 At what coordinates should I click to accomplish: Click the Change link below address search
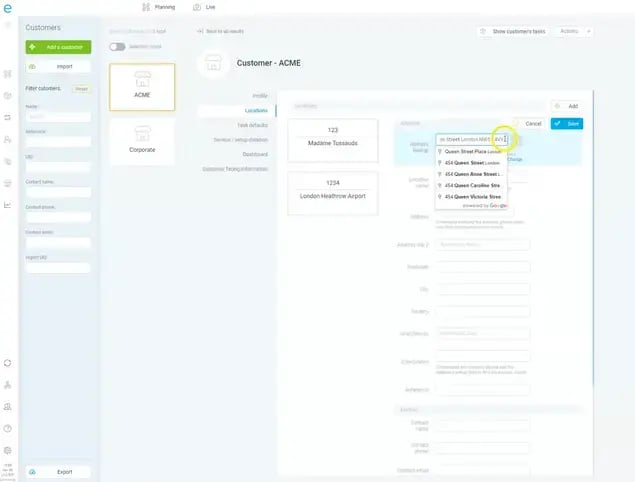(515, 159)
